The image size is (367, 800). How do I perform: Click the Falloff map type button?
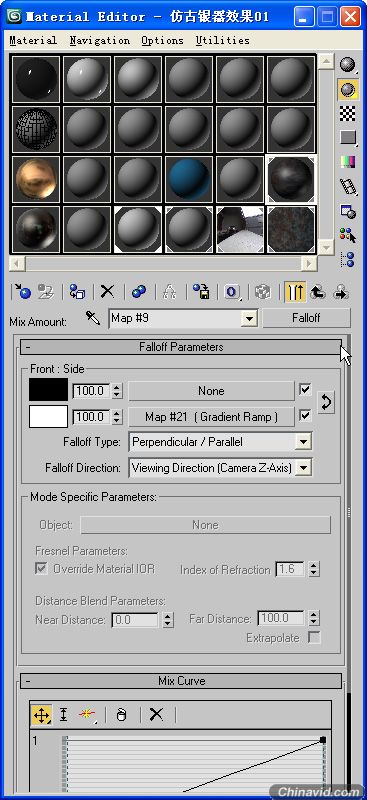(x=306, y=318)
